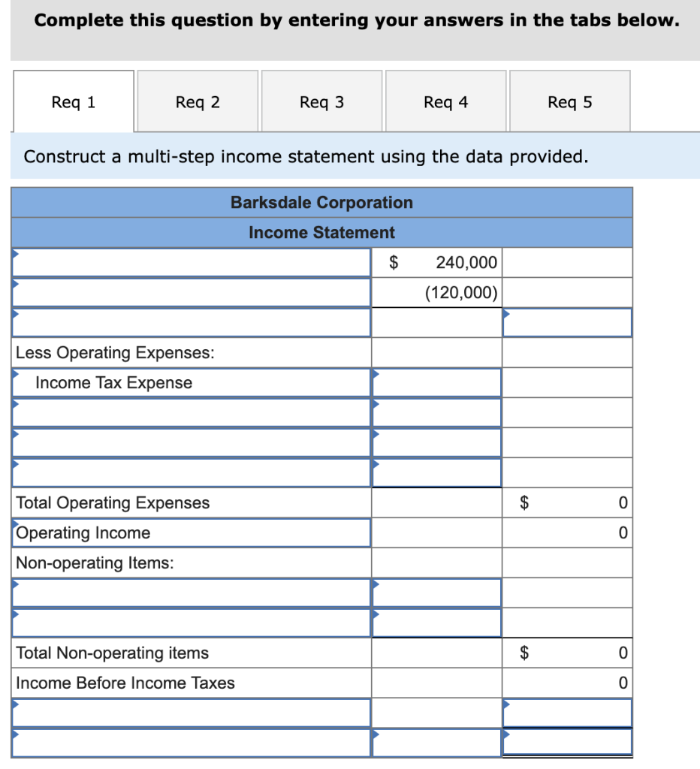Viewport: 700px width, 769px height.
Task: Open the Operating Income label dropdown
Action: tap(192, 532)
